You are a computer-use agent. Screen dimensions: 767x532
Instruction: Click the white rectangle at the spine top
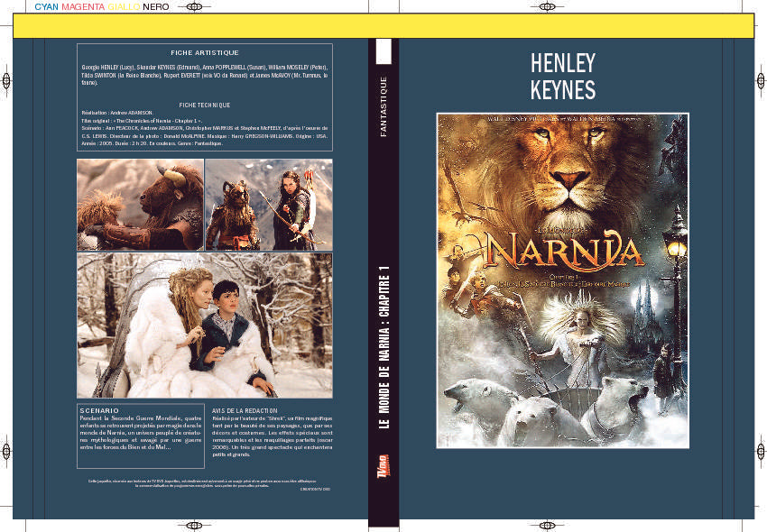coord(383,51)
